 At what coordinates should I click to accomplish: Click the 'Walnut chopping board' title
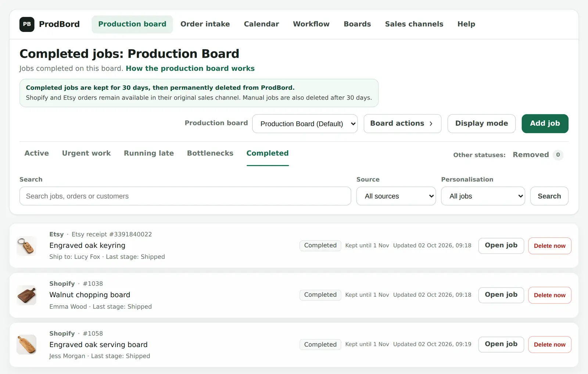90,295
